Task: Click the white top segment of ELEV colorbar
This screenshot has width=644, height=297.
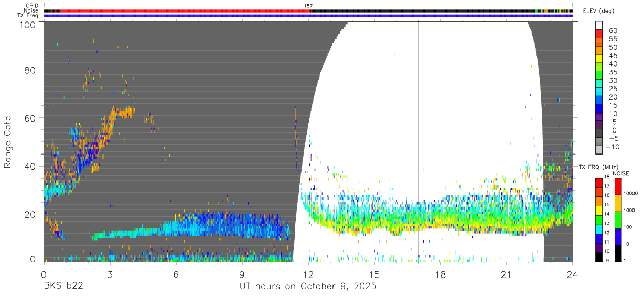Action: coord(599,24)
